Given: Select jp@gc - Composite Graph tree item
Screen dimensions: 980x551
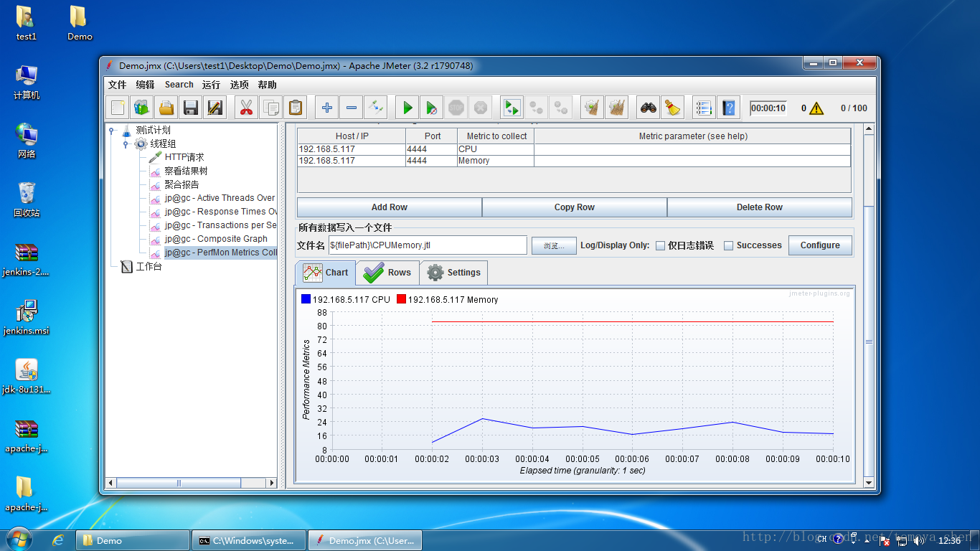Looking at the screenshot, I should tap(216, 239).
